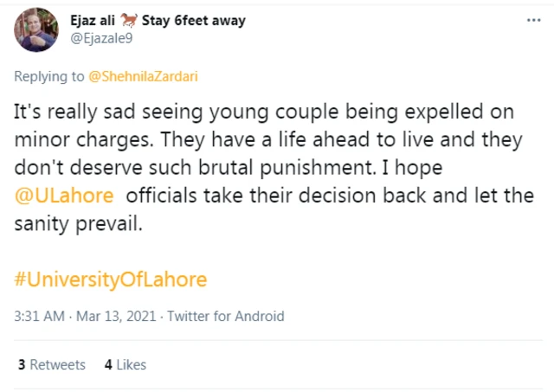Visit the @ShehnilaZardari profile mention

coord(144,77)
